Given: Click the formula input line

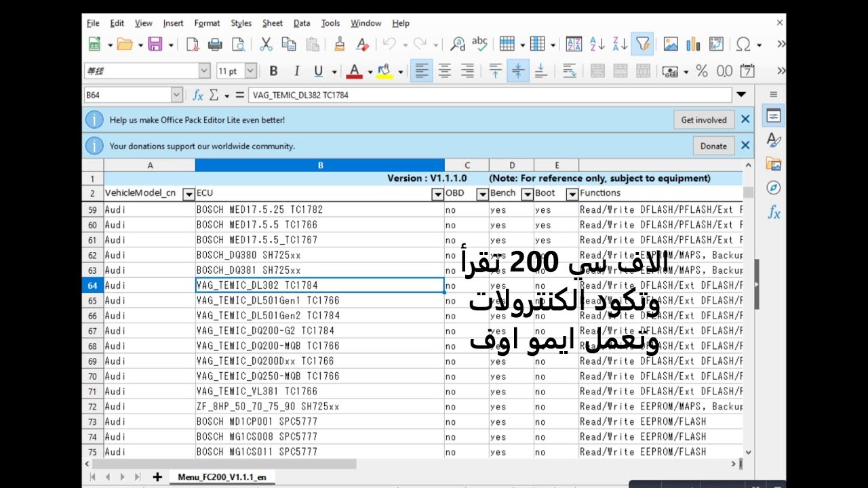Looking at the screenshot, I should [x=490, y=95].
